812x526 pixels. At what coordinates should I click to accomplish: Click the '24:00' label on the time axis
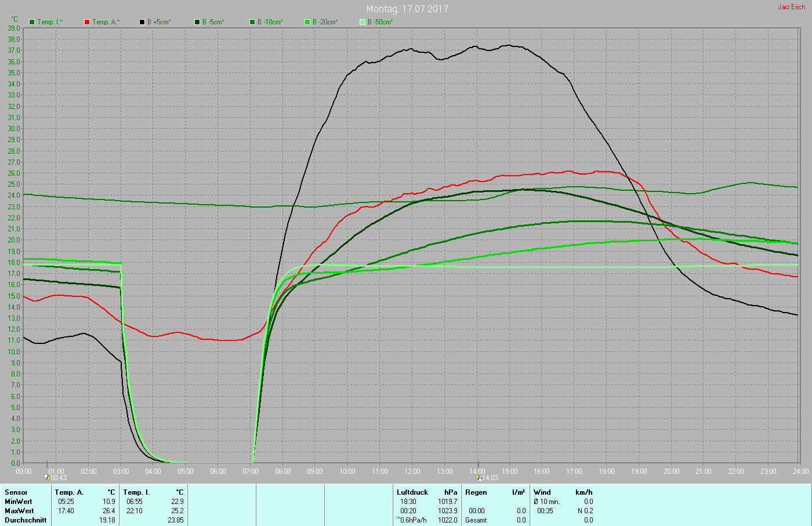tap(801, 471)
